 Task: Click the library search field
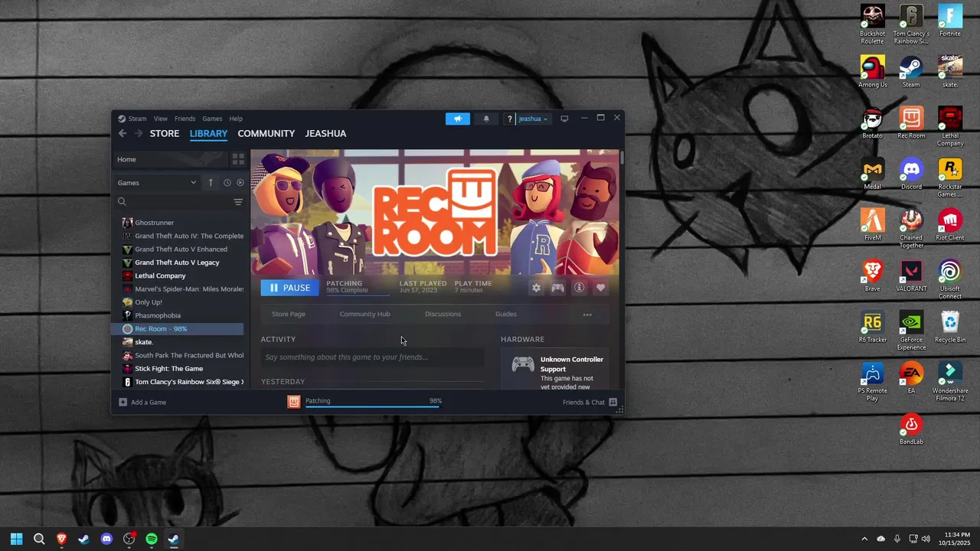172,202
